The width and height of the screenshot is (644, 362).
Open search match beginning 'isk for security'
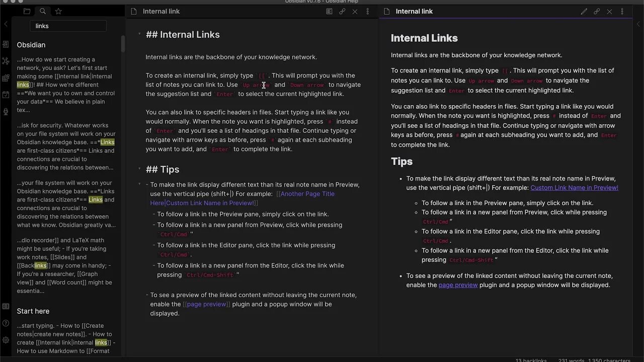coord(66,146)
